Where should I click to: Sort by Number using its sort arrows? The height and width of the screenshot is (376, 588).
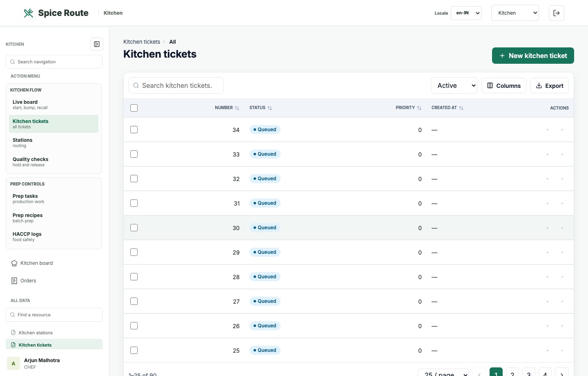pyautogui.click(x=237, y=108)
